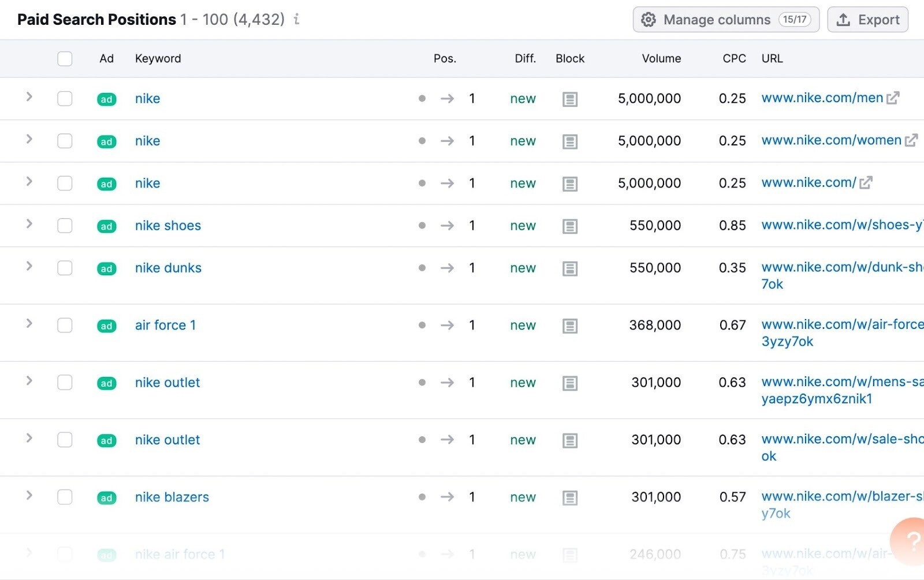Click the position trend arrow on nike outlet row
Viewport: 924px width, 580px height.
447,382
